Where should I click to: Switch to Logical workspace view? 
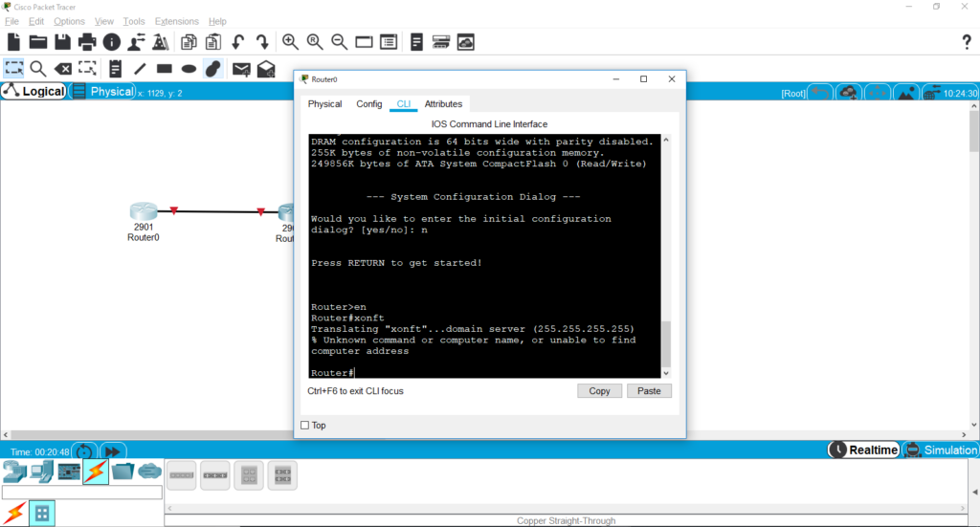33,91
